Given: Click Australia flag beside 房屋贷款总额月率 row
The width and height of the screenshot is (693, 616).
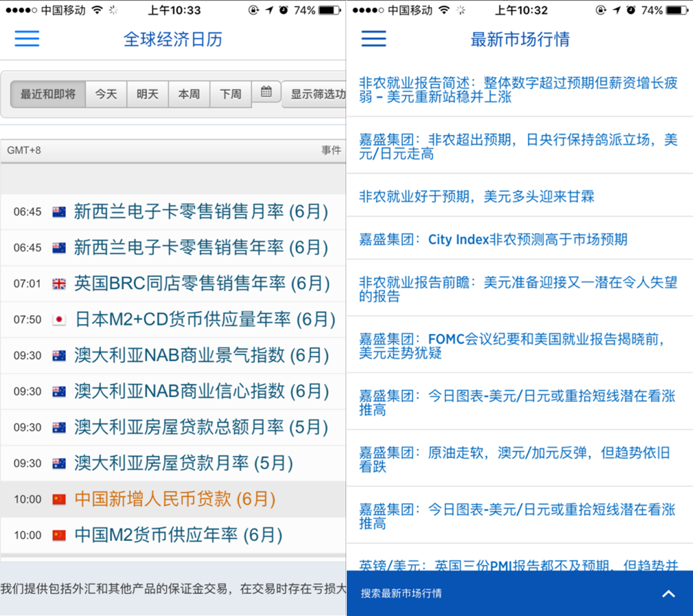Looking at the screenshot, I should [59, 428].
